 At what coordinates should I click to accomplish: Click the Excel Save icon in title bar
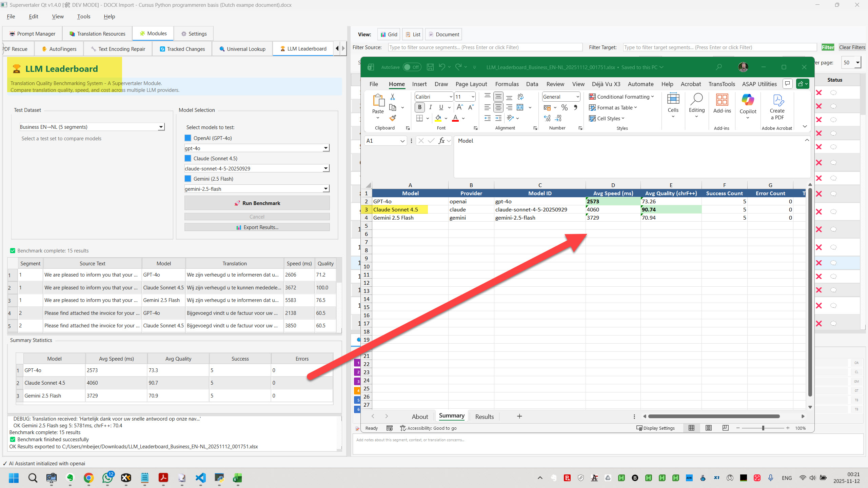[430, 67]
